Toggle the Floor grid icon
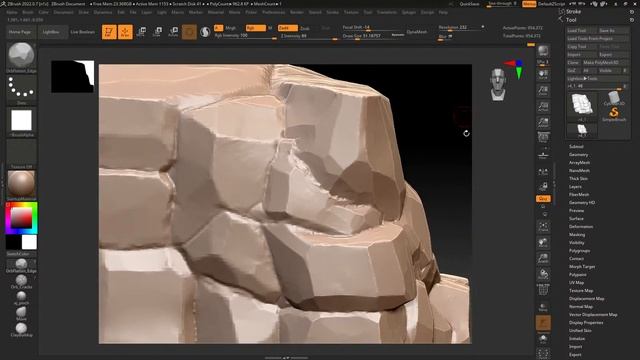This screenshot has height=360, width=640. (x=543, y=155)
